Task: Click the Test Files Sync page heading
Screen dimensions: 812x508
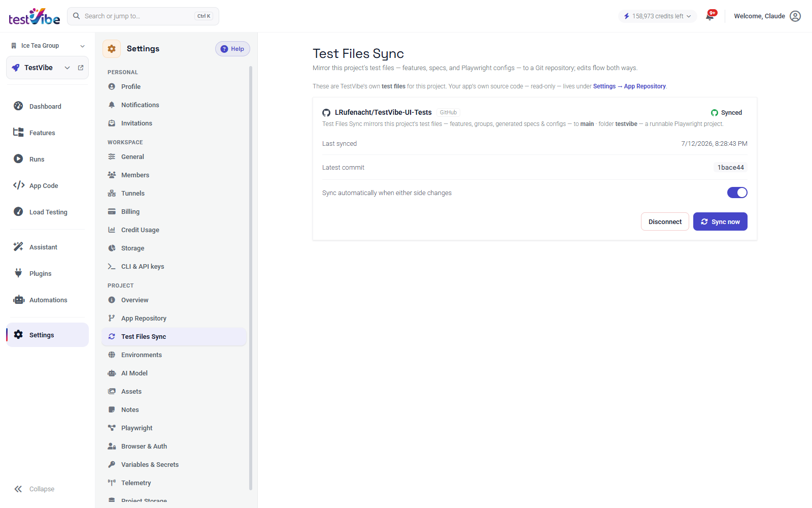Action: (x=358, y=54)
